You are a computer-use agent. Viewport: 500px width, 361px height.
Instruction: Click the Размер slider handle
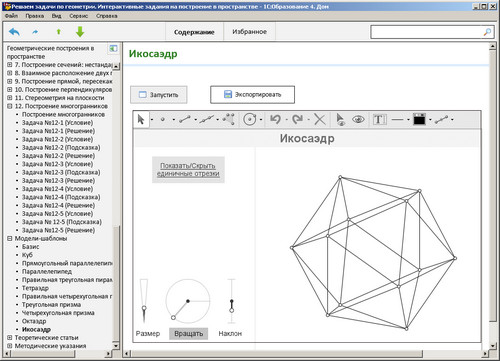tap(144, 308)
